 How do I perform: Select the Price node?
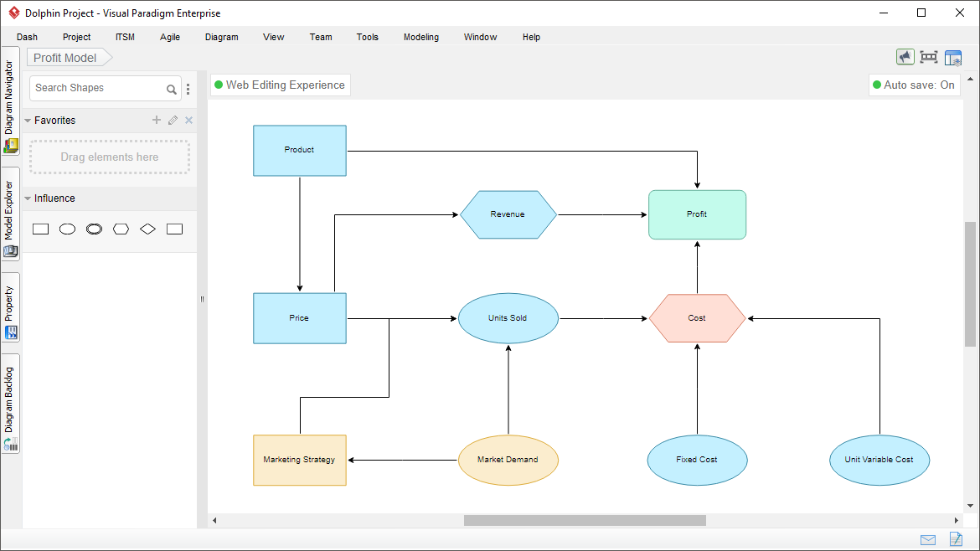[299, 318]
